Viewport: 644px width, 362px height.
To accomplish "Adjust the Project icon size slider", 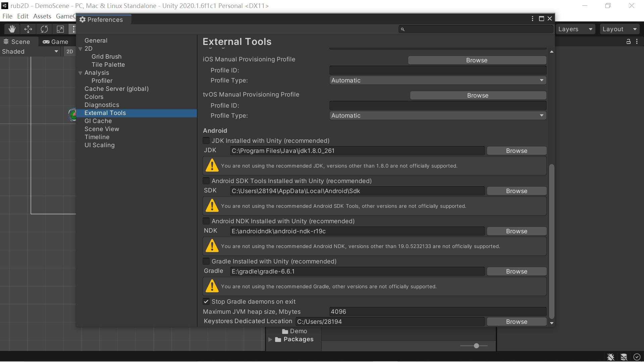I will 476,346.
